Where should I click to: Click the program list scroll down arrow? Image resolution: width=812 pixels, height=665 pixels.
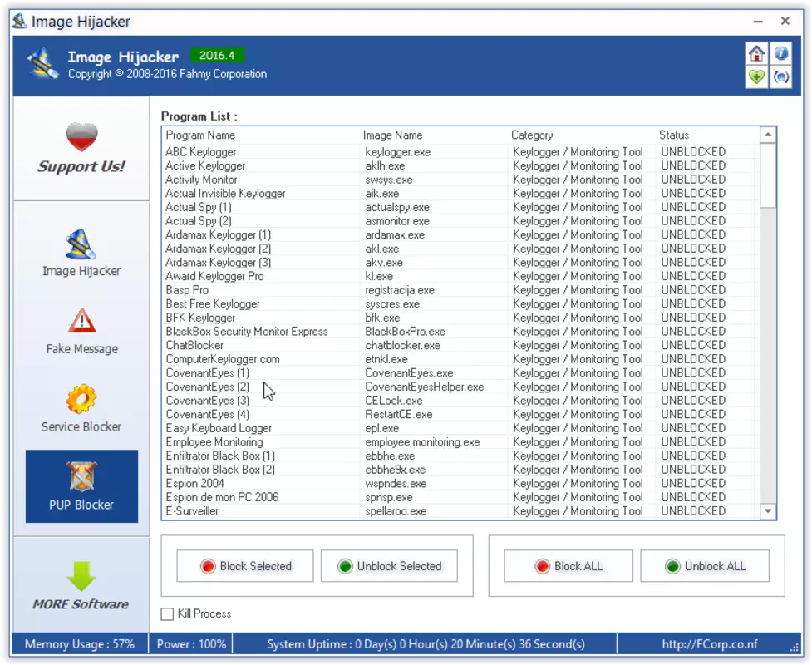(768, 511)
